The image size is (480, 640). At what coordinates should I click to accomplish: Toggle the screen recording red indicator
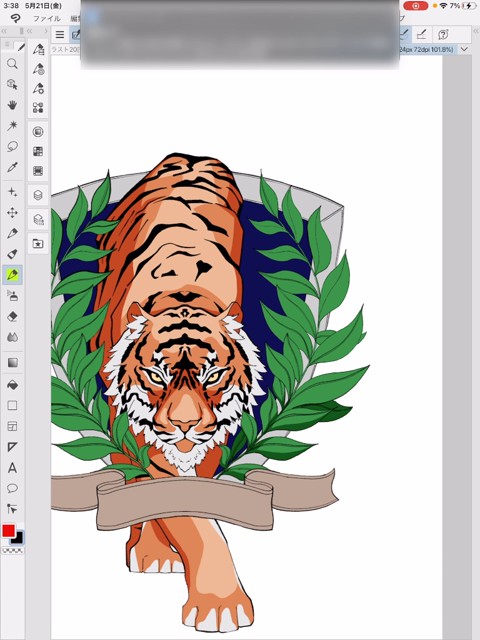pyautogui.click(x=416, y=6)
